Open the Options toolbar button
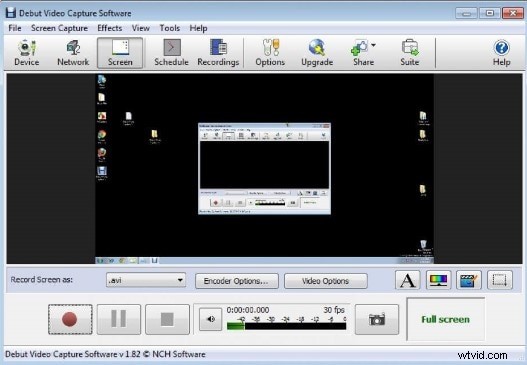Image resolution: width=527 pixels, height=365 pixels. pyautogui.click(x=270, y=53)
